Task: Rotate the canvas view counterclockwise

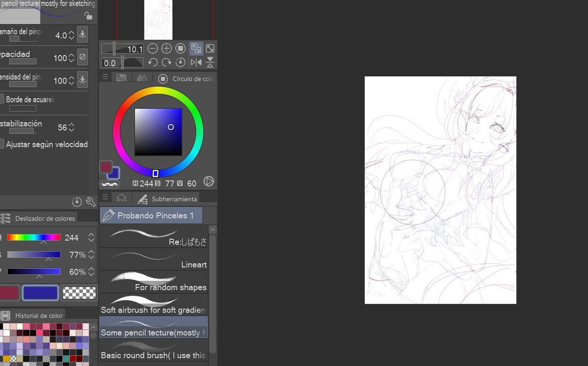Action: (152, 62)
